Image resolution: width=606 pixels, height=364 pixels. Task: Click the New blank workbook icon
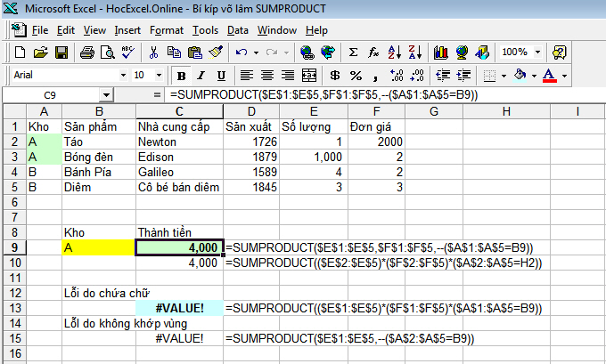pos(20,53)
